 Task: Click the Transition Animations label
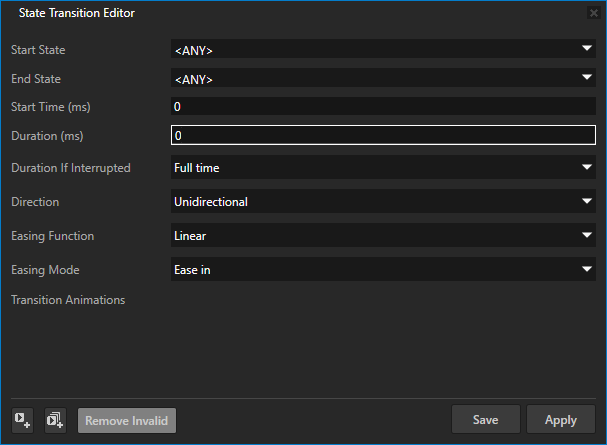(68, 300)
